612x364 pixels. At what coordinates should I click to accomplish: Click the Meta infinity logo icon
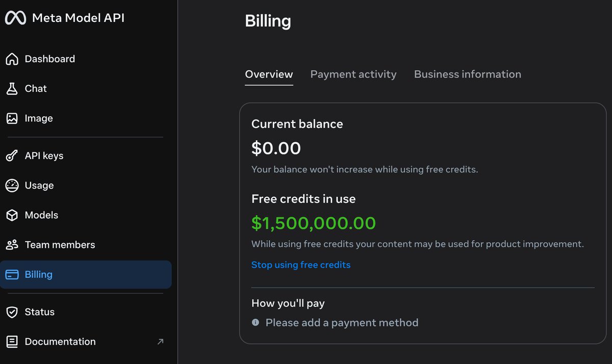click(15, 18)
